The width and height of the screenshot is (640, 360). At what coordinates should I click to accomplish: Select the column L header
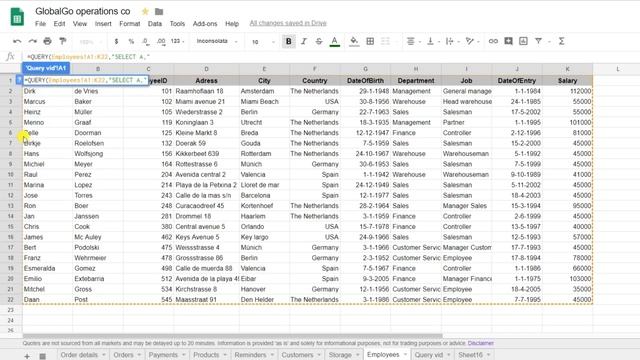[x=618, y=69]
